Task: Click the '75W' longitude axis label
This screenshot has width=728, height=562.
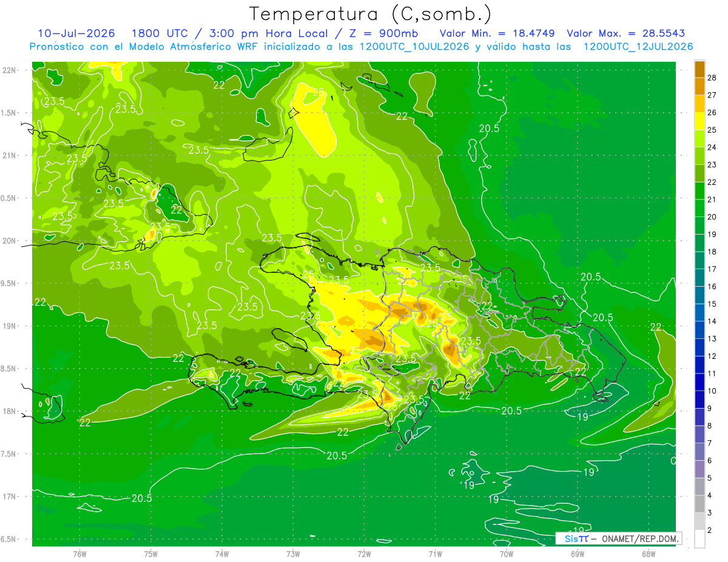Action: click(151, 554)
